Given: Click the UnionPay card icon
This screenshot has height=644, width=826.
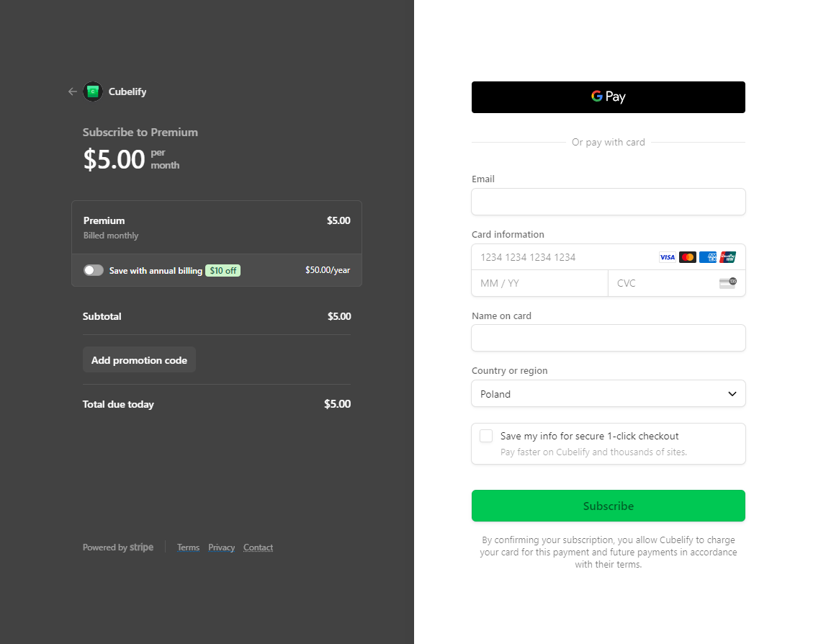Looking at the screenshot, I should (x=727, y=257).
